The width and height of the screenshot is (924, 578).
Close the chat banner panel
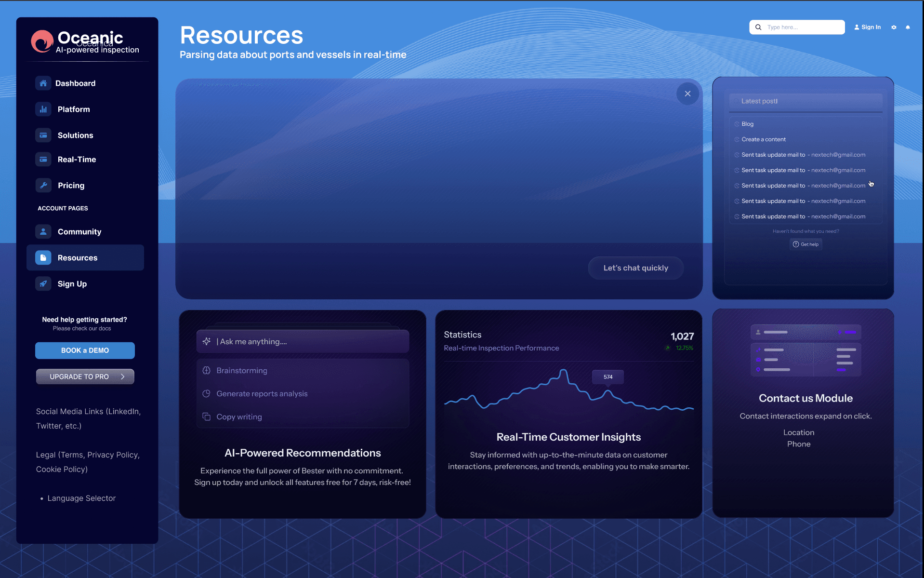click(x=687, y=94)
